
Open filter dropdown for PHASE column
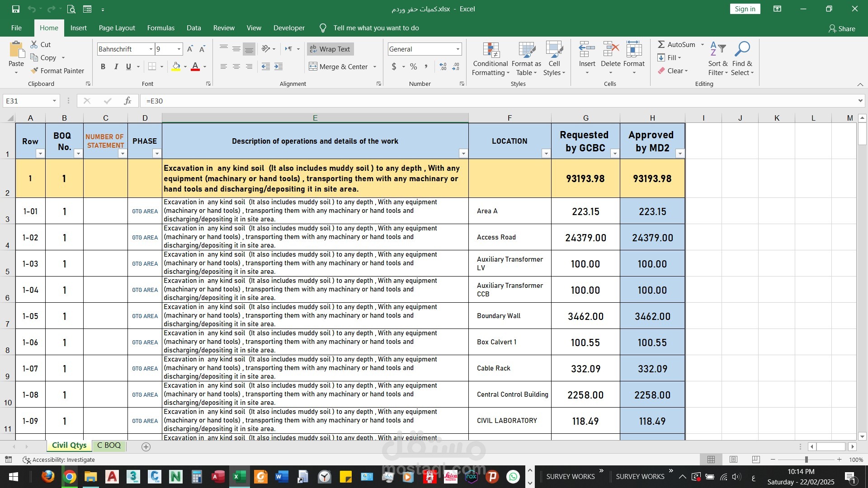coord(157,154)
